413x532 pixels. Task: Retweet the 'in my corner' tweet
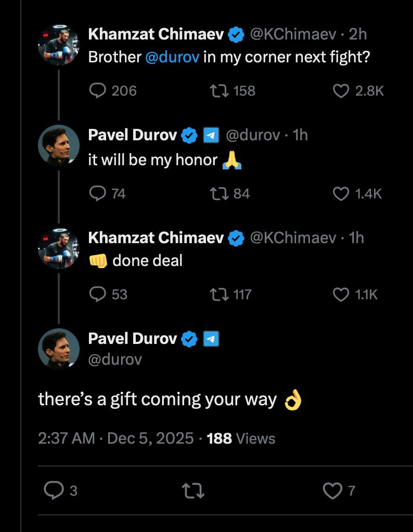click(217, 91)
